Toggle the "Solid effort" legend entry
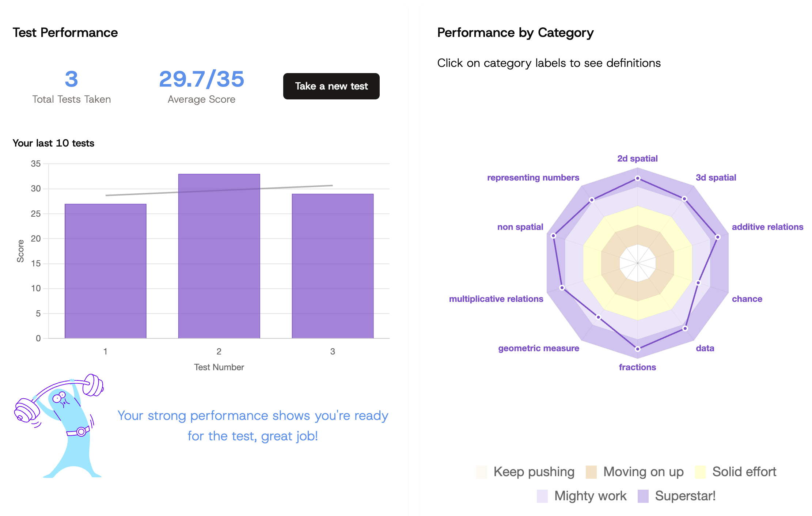The image size is (812, 516). click(x=744, y=471)
